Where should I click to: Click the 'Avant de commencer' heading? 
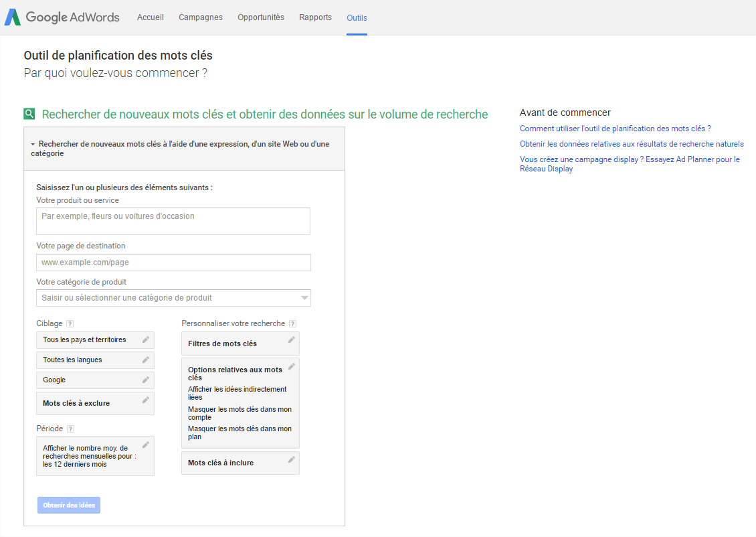[x=565, y=112]
